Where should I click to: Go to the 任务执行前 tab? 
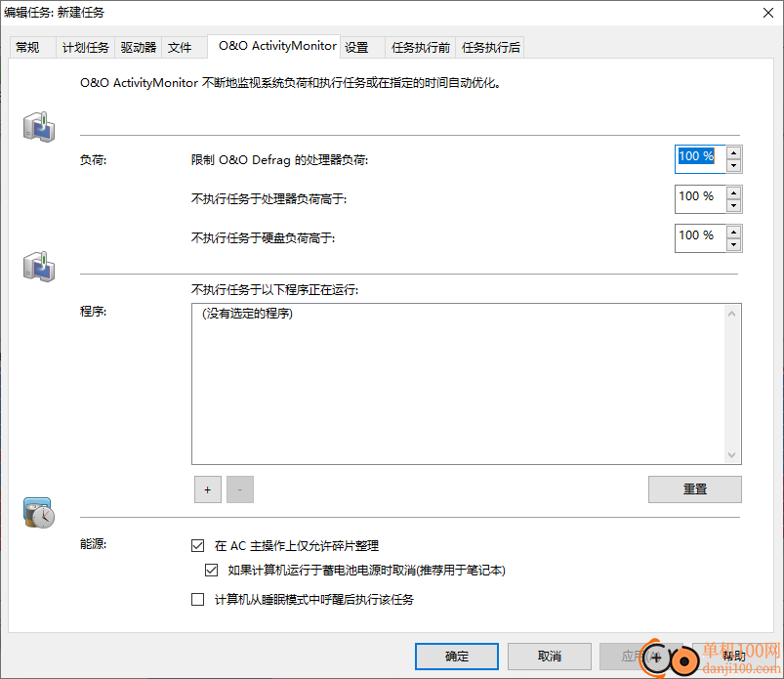pyautogui.click(x=421, y=48)
